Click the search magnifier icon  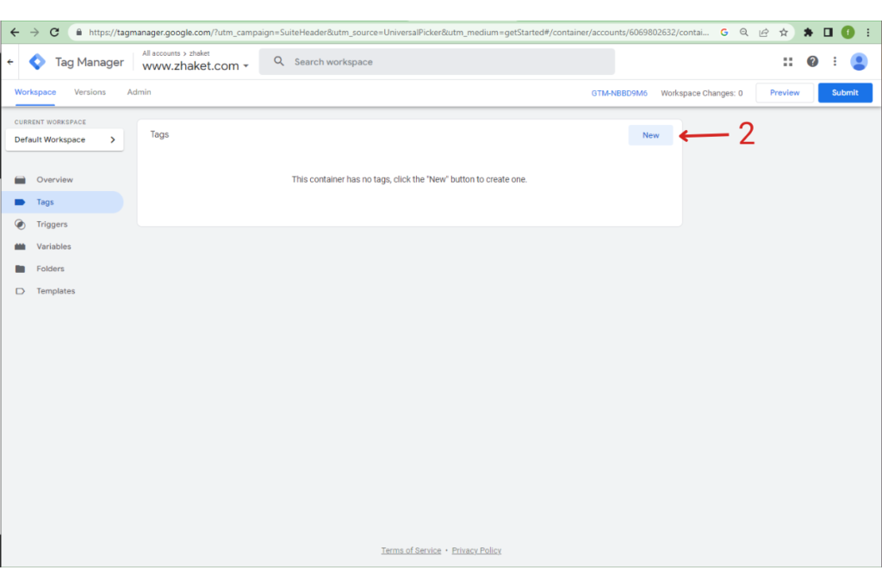278,61
